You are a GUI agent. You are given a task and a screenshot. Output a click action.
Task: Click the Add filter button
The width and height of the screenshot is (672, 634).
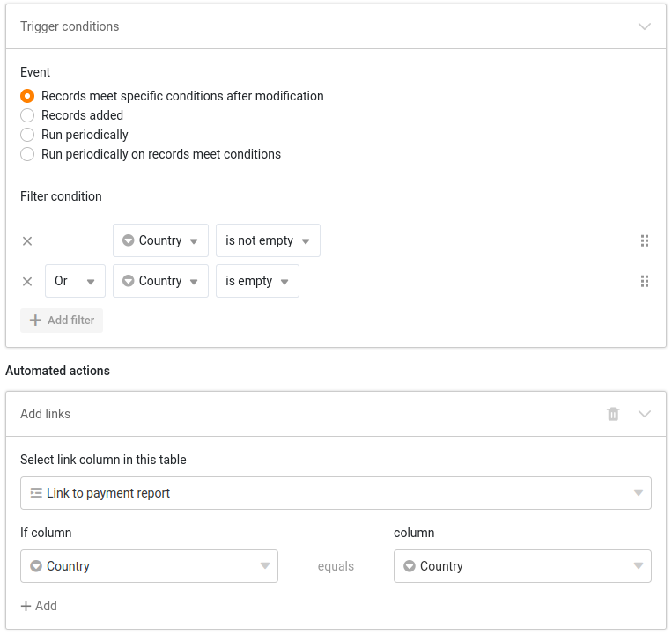pos(62,321)
